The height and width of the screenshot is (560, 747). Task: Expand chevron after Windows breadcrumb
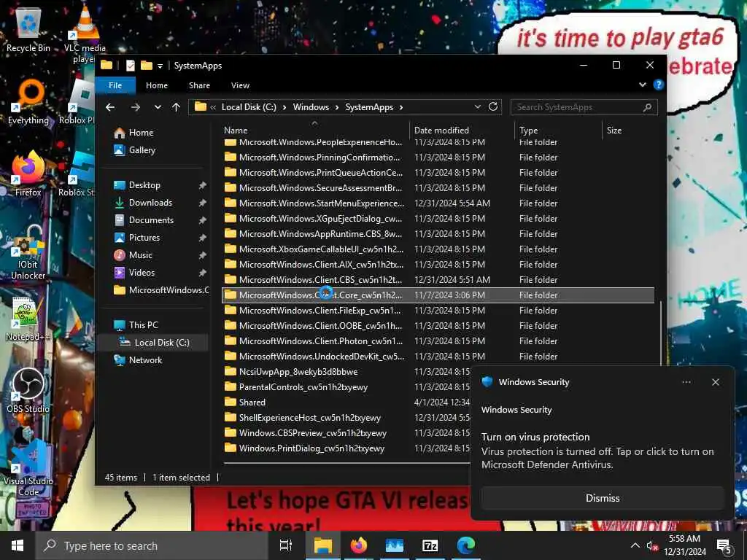click(337, 107)
